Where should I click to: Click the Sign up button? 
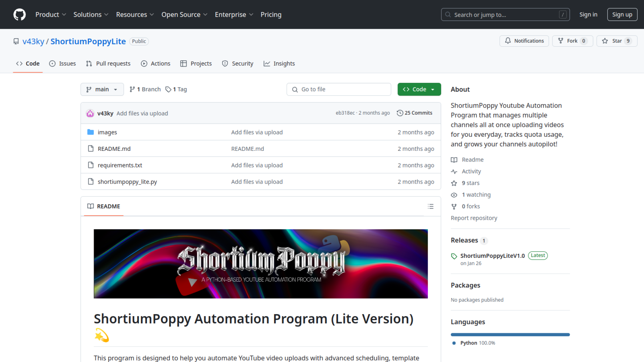click(622, 14)
